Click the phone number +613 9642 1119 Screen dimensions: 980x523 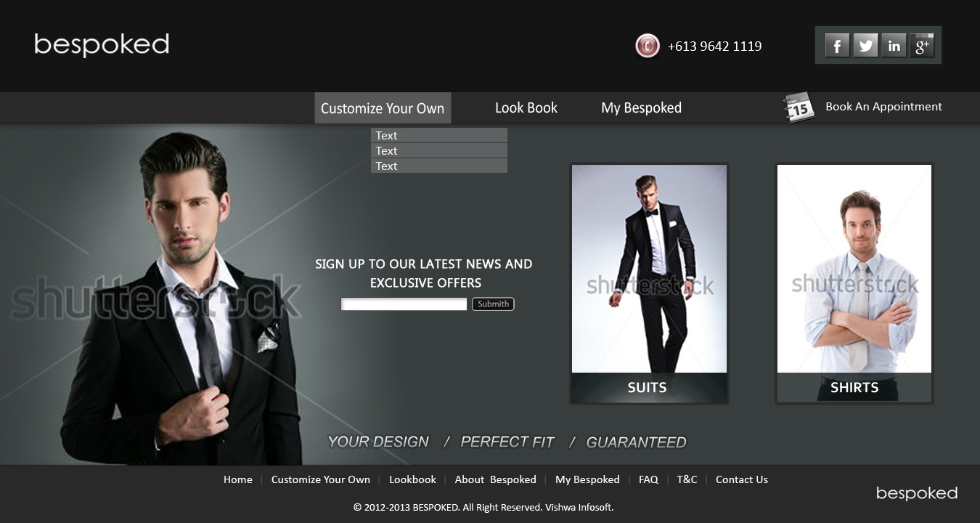(714, 46)
